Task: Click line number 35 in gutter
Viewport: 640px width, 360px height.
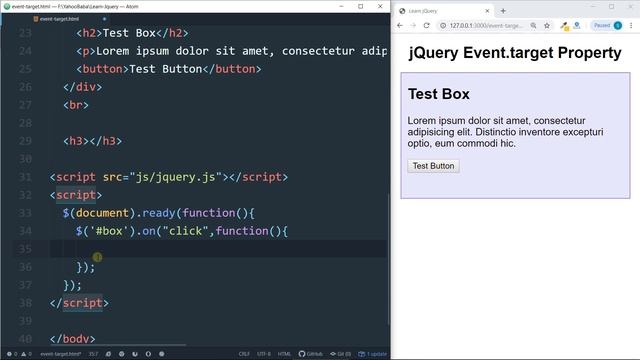Action: [x=25, y=249]
